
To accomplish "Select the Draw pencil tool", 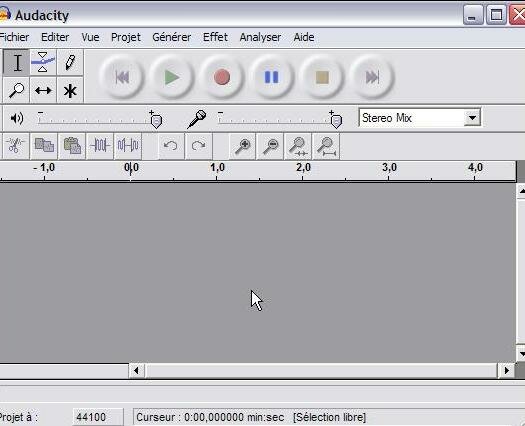I will tap(70, 62).
